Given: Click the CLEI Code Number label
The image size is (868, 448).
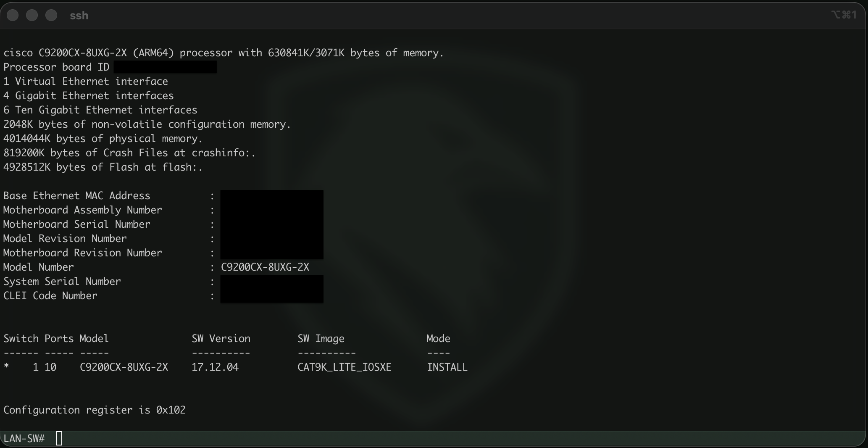Looking at the screenshot, I should (50, 296).
